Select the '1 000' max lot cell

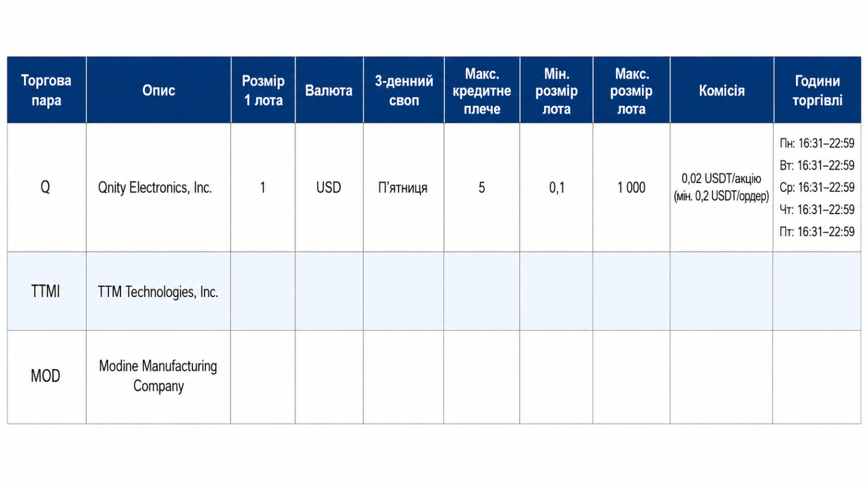(631, 188)
